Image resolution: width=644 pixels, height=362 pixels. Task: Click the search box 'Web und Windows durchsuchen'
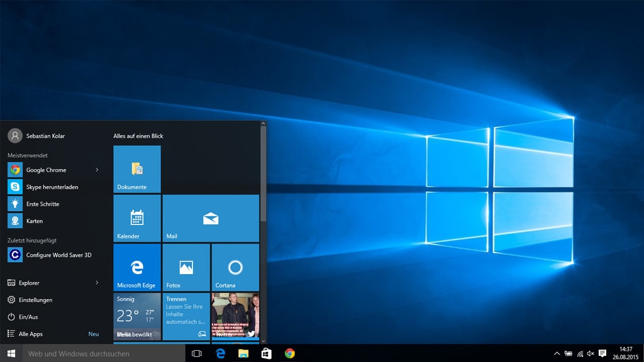click(104, 353)
